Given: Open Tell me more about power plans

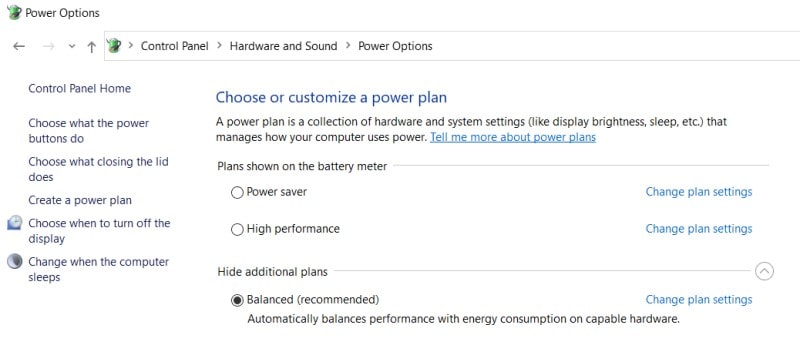Looking at the screenshot, I should click(513, 137).
